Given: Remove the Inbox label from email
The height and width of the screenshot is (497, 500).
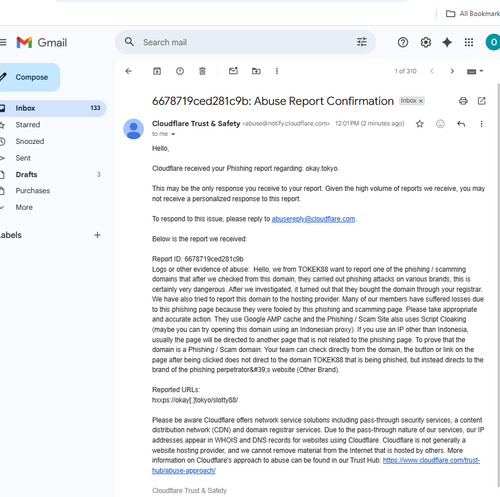Looking at the screenshot, I should 421,101.
